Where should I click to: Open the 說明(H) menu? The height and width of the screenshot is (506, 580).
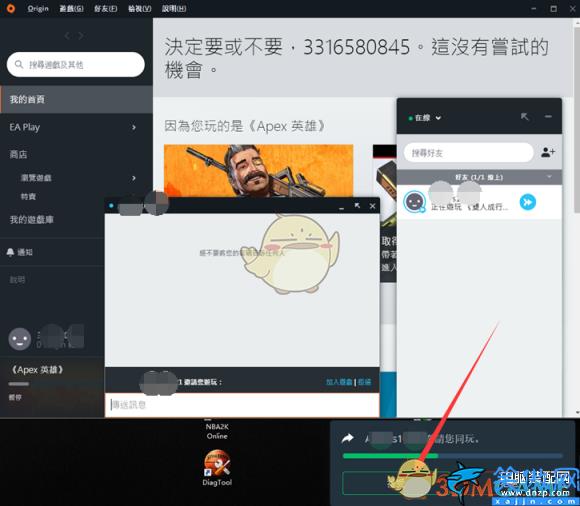[x=174, y=9]
